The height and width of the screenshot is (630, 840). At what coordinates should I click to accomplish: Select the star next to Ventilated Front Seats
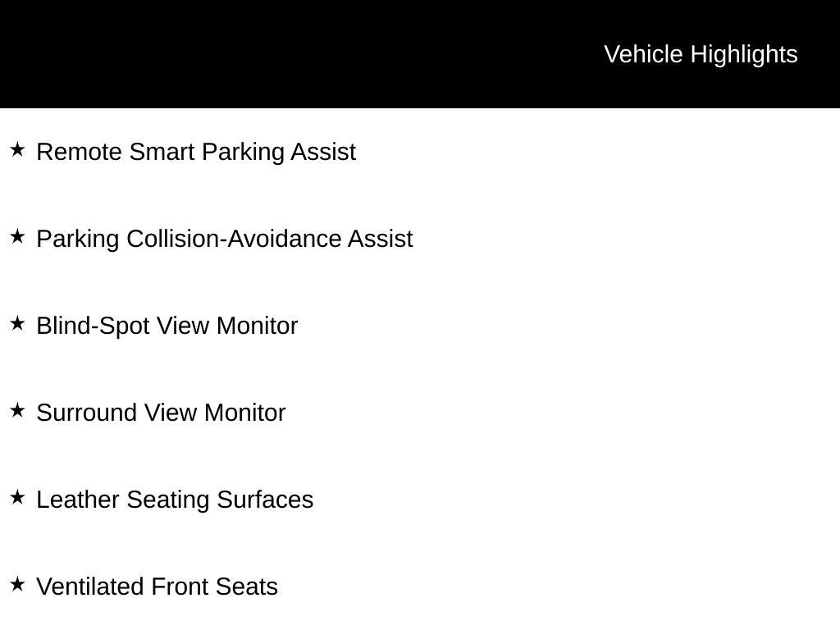coord(17,584)
